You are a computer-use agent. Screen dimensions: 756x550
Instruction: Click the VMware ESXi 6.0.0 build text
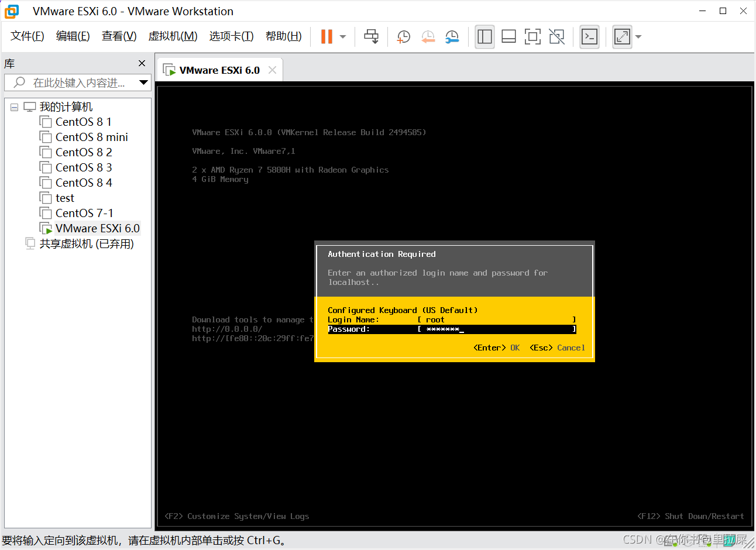309,132
